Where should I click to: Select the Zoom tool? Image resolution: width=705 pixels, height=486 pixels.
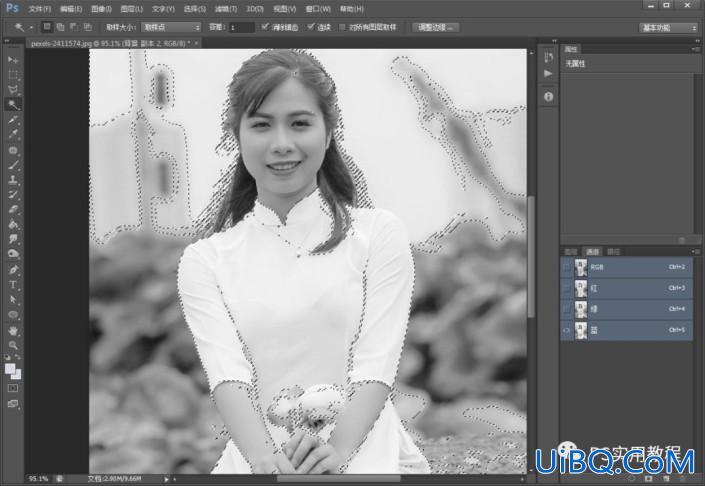point(13,345)
